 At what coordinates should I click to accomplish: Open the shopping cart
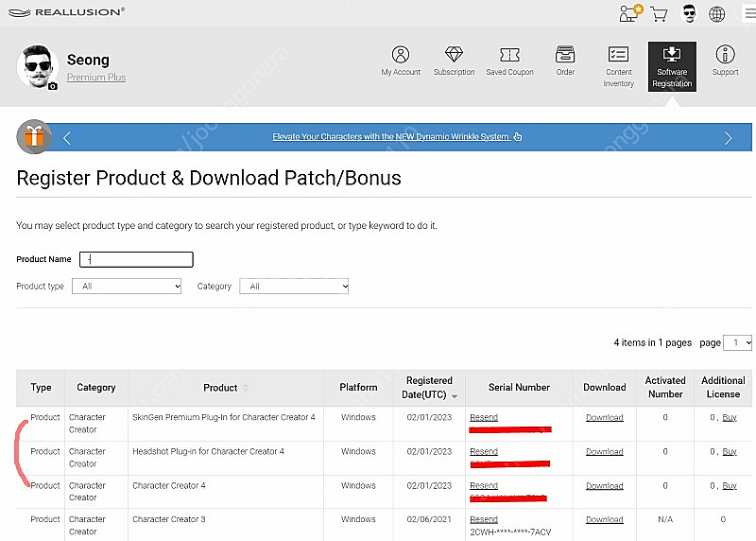tap(659, 13)
